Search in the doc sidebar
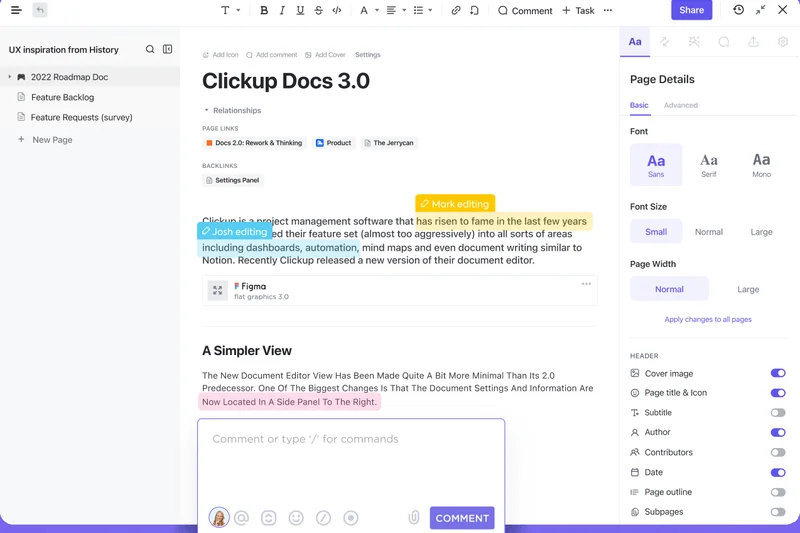The width and height of the screenshot is (800, 533). tap(150, 49)
